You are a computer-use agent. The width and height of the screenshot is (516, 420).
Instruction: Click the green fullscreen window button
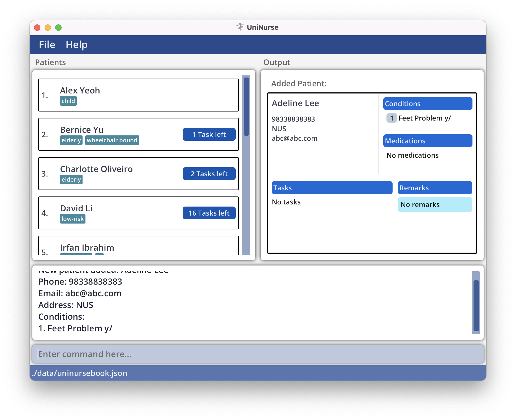click(58, 28)
